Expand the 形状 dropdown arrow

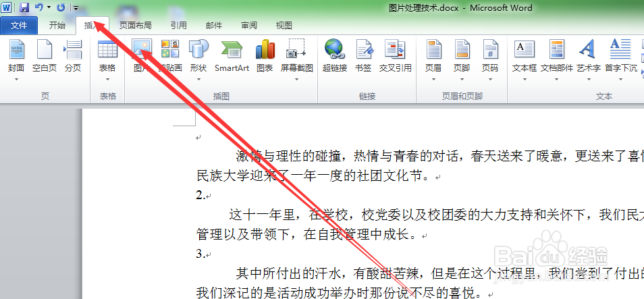pyautogui.click(x=198, y=79)
